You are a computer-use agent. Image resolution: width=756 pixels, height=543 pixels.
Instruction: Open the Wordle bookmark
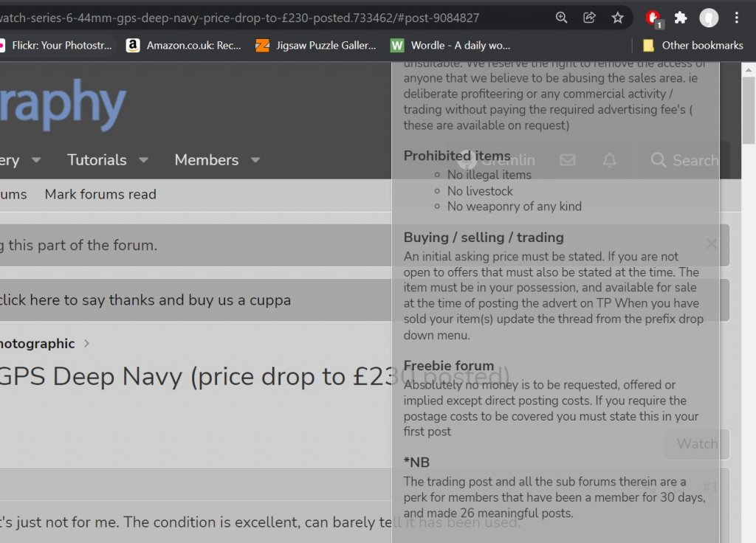(x=450, y=46)
